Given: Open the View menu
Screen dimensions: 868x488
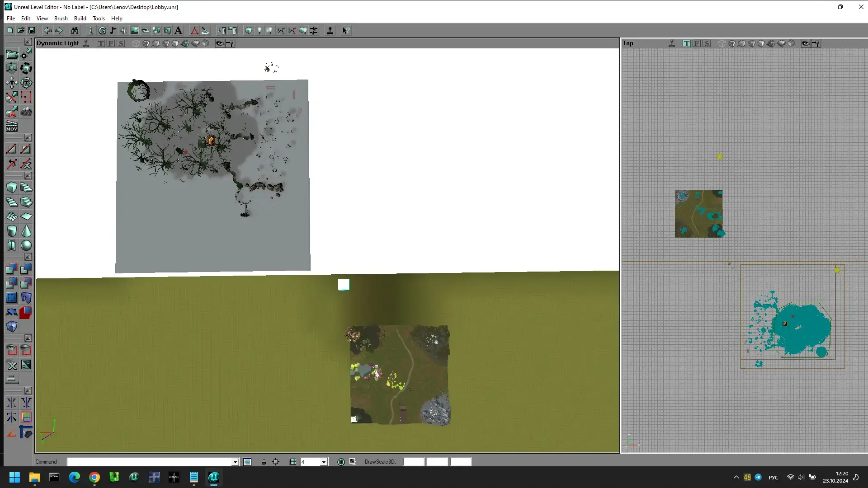Looking at the screenshot, I should pos(42,19).
